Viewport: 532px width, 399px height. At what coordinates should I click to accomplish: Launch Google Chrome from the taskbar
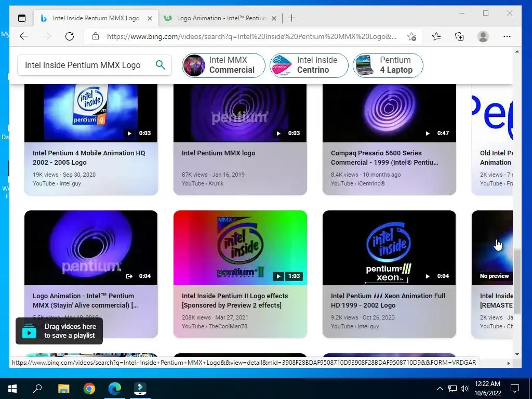pyautogui.click(x=89, y=389)
